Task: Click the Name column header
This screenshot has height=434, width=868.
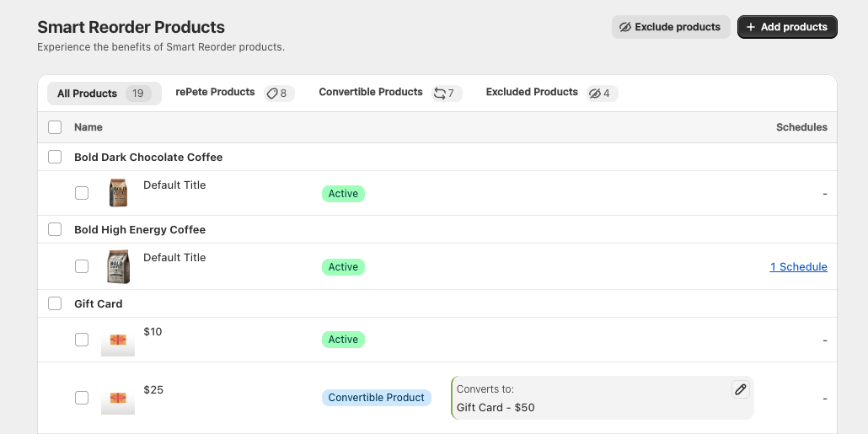Action: pyautogui.click(x=88, y=127)
